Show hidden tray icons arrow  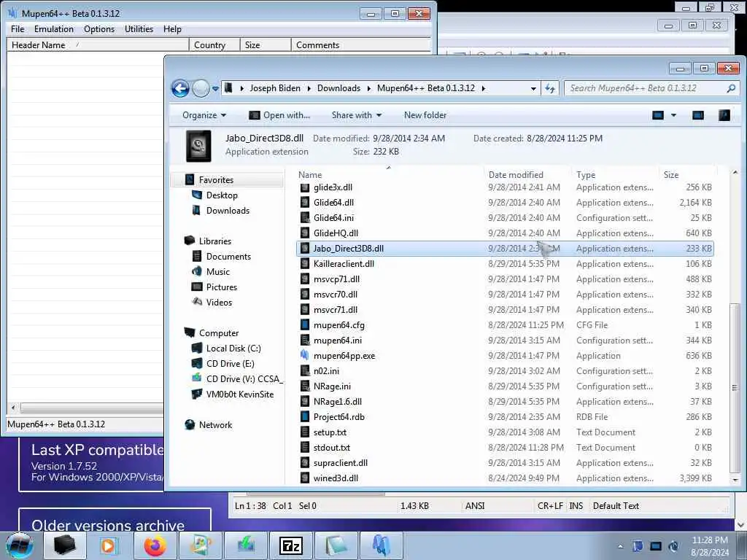click(620, 546)
